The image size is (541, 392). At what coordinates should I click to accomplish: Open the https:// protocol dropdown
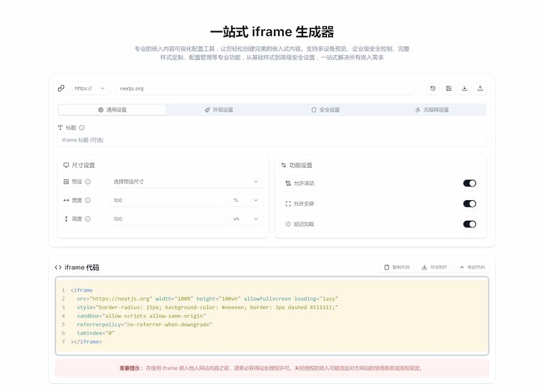coord(89,88)
